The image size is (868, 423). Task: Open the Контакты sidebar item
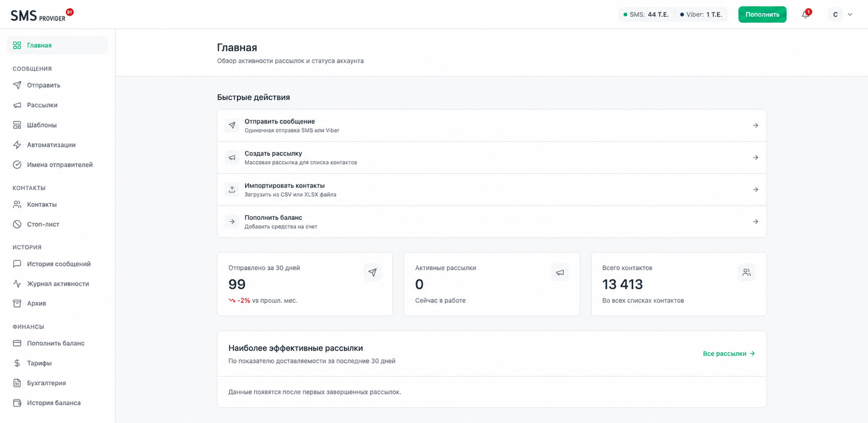(58, 204)
